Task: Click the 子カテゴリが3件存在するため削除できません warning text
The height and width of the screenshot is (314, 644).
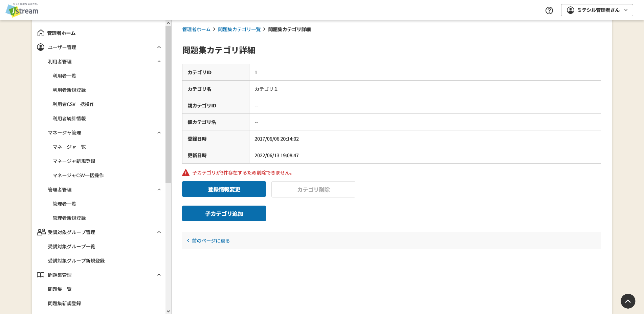Action: (x=242, y=173)
